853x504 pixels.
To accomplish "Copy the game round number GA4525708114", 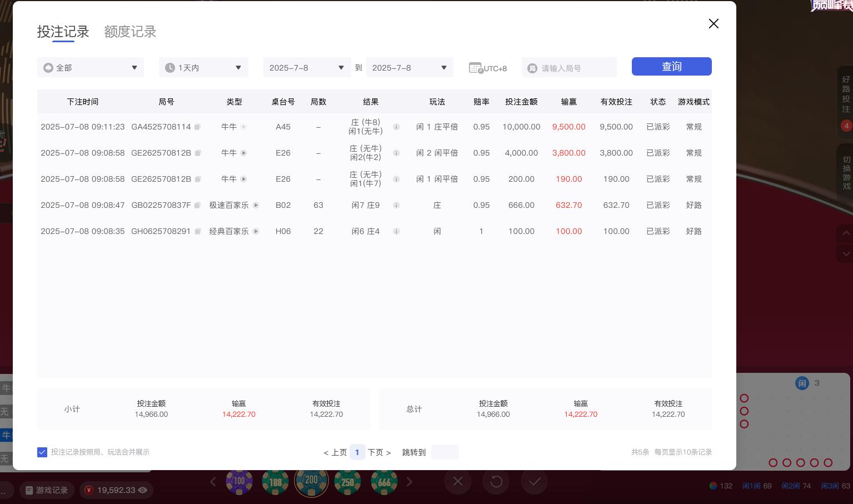I will tap(198, 127).
